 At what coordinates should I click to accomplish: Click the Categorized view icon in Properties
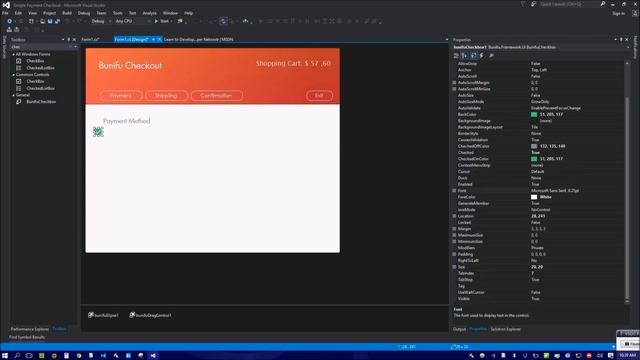(x=456, y=56)
